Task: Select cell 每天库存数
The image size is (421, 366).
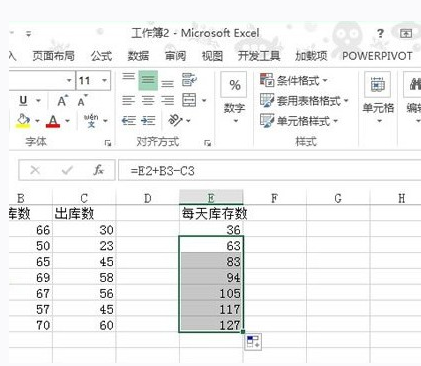Action: pos(211,213)
